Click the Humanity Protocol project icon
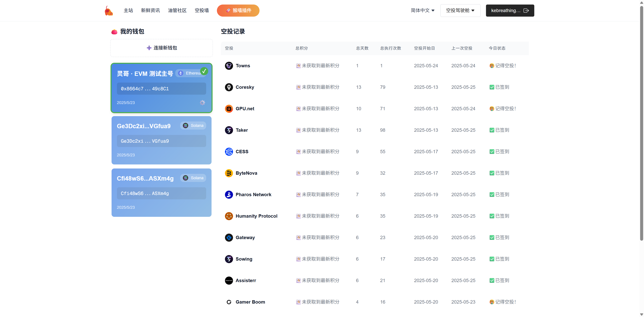This screenshot has height=317, width=644. tap(229, 216)
